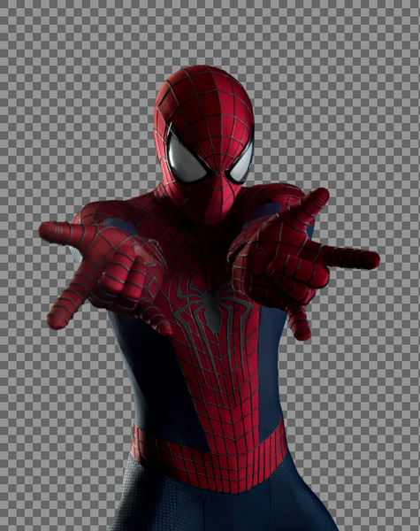Viewport: 420px width, 531px height.
Task: Select the left white eye lens of the mask
Action: (187, 160)
